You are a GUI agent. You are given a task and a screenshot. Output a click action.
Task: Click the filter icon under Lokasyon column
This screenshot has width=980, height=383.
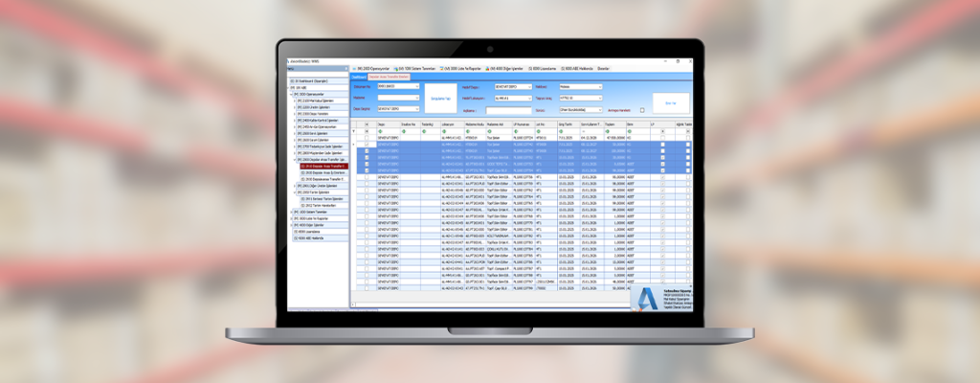(x=444, y=131)
